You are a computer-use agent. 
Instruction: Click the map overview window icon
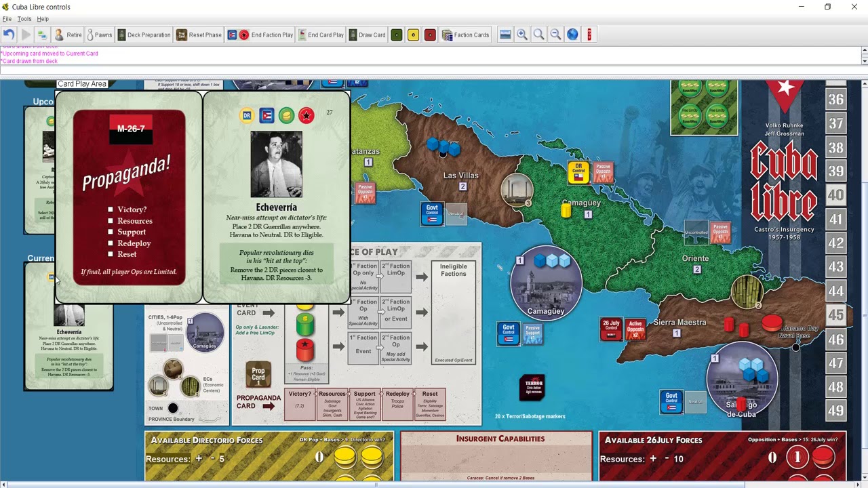tap(505, 35)
